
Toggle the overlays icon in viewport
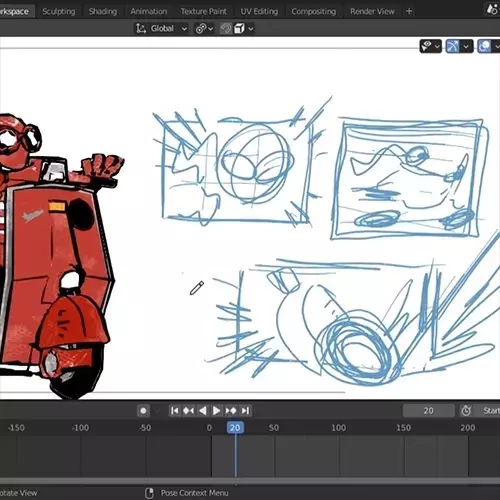click(485, 46)
